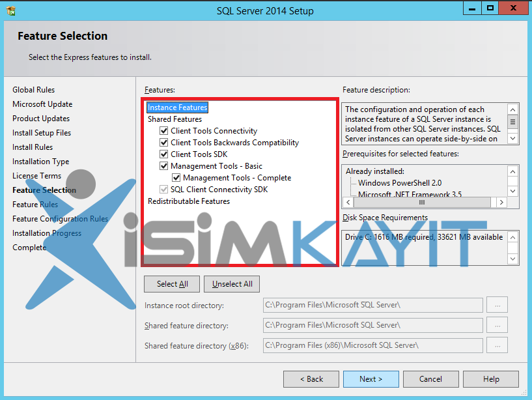Screen dimensions: 532x400
Task: Click the Complete step in sidebar
Action: click(x=29, y=248)
